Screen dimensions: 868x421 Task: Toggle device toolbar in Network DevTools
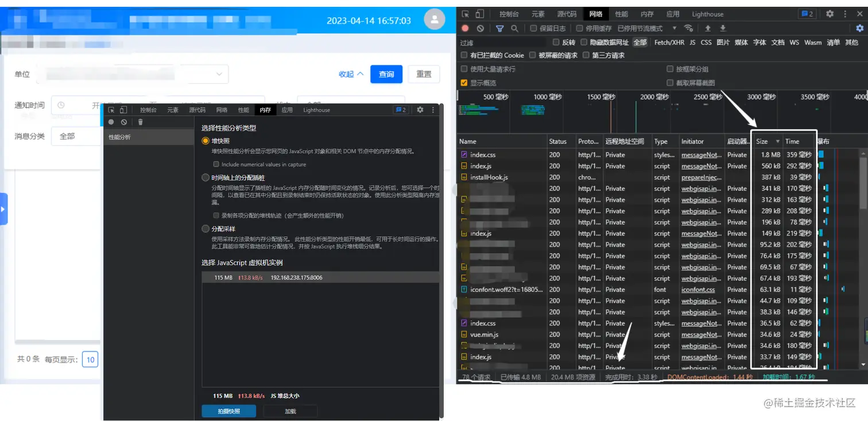(479, 14)
